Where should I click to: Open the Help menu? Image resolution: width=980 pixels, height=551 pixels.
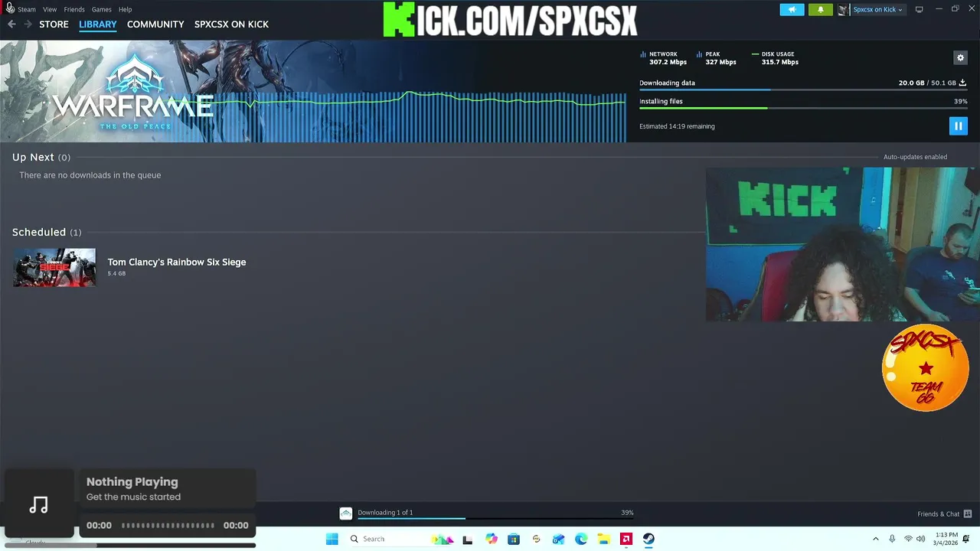[x=125, y=9]
